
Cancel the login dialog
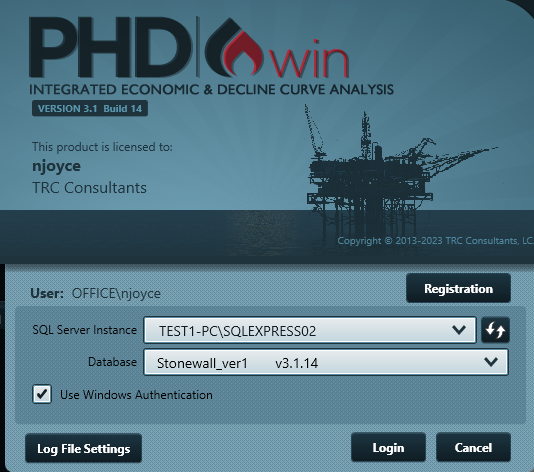coord(473,447)
